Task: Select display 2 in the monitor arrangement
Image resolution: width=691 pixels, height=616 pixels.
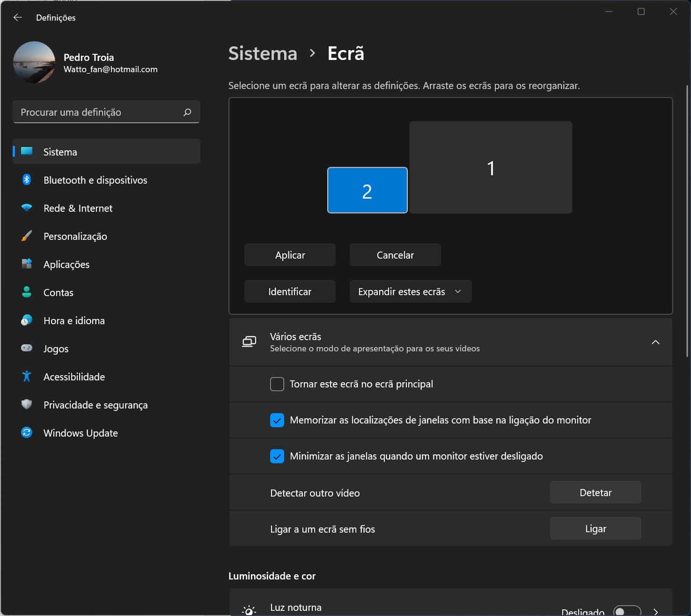Action: coord(367,190)
